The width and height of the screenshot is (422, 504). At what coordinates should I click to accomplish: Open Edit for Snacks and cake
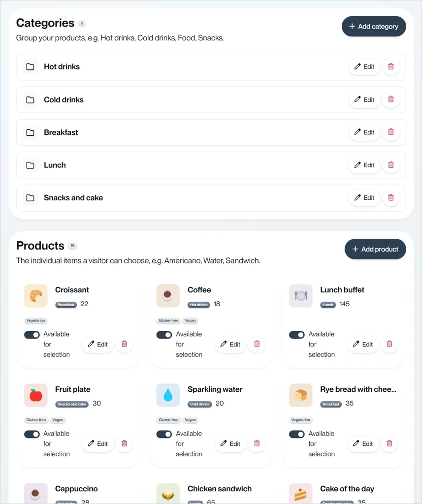point(364,198)
